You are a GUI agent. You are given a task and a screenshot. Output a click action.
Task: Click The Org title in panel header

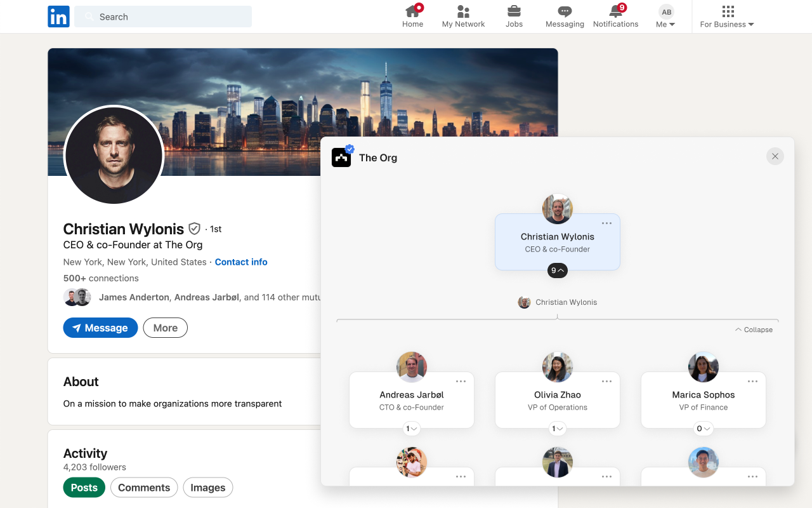(x=378, y=157)
